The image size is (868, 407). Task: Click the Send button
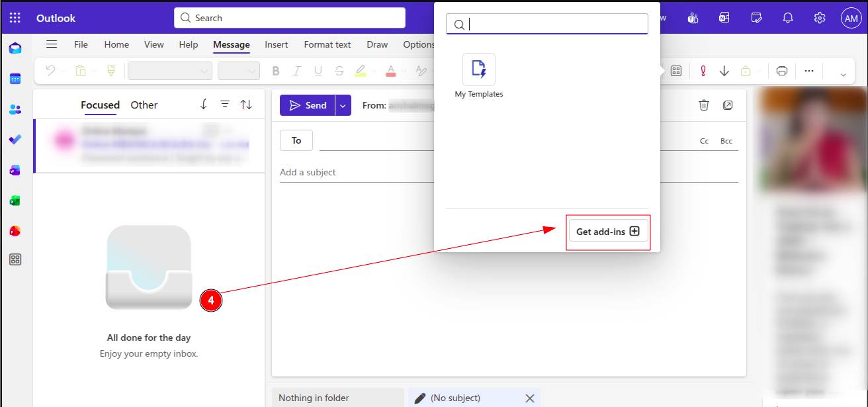[x=308, y=105]
